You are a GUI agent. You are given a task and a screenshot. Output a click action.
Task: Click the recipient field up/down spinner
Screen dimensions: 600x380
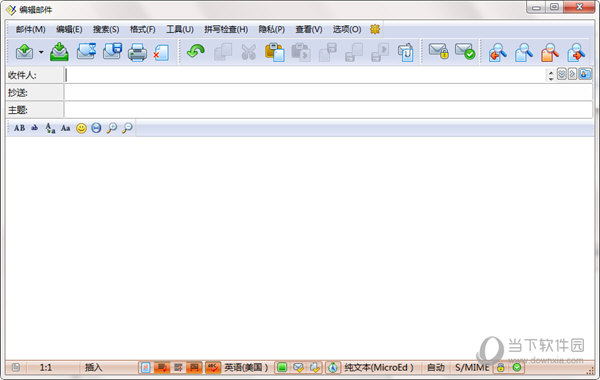[x=551, y=75]
